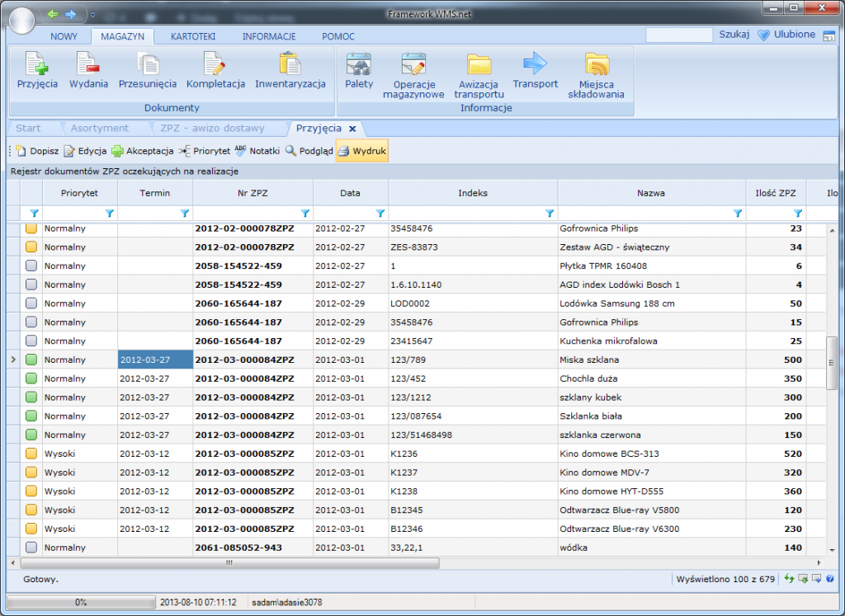Open the filter dropdown in Nr ZPZ column
Image resolution: width=845 pixels, height=616 pixels.
(304, 213)
